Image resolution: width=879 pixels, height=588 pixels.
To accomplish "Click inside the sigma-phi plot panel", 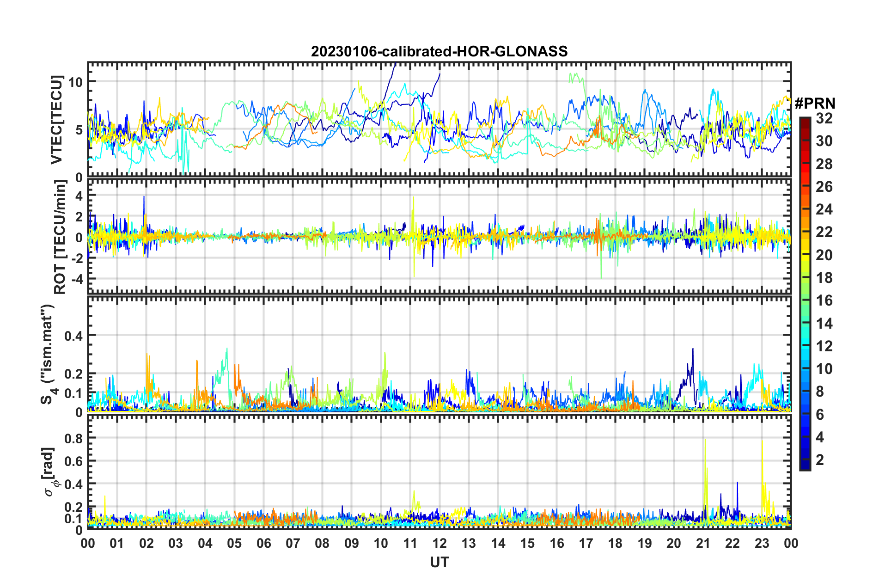I will tap(439, 472).
